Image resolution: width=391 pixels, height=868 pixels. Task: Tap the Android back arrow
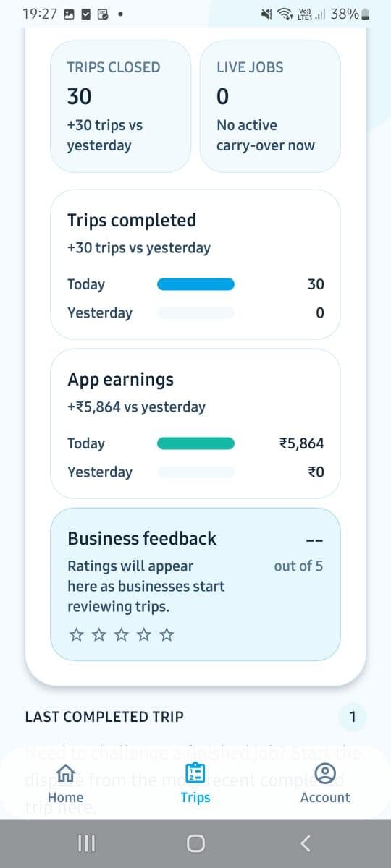(305, 843)
